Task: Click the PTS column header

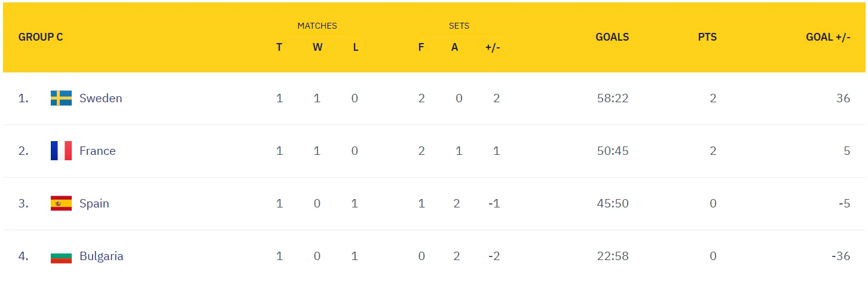Action: click(x=707, y=37)
